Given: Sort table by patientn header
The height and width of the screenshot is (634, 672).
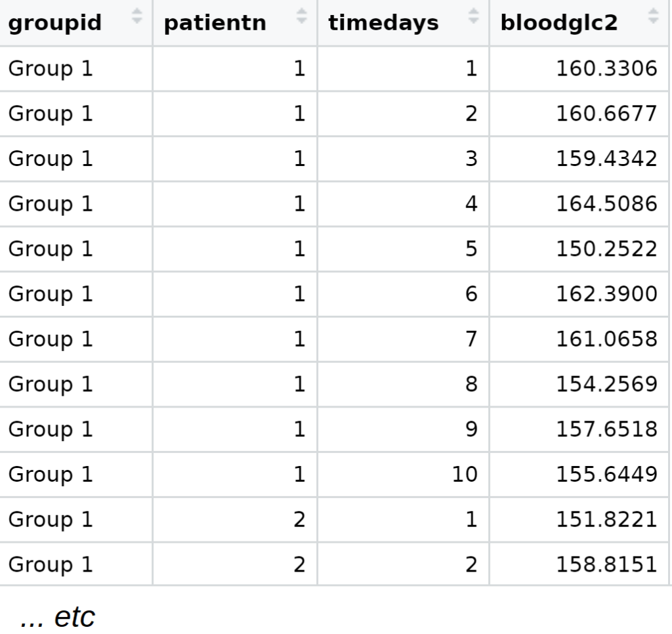Looking at the screenshot, I should pyautogui.click(x=215, y=23).
